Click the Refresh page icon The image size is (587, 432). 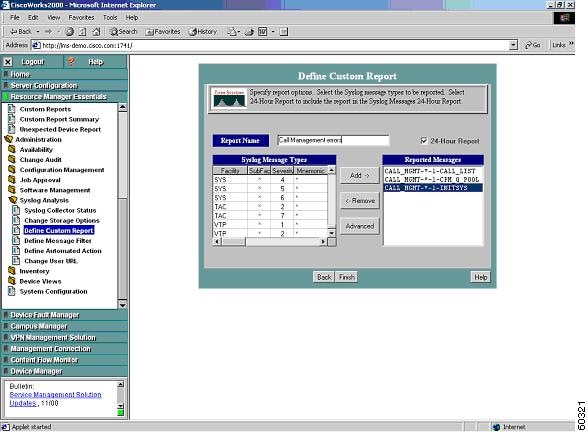[x=82, y=32]
